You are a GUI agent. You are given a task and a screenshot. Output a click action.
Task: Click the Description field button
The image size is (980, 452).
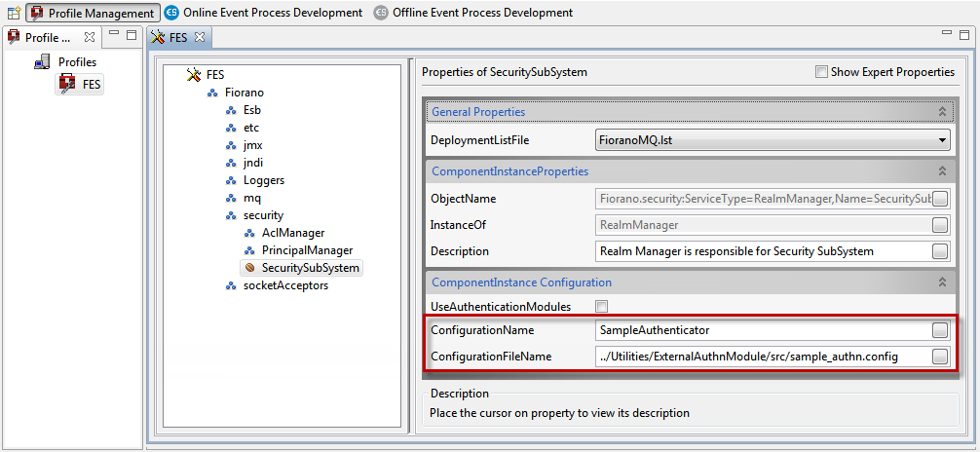coord(940,251)
